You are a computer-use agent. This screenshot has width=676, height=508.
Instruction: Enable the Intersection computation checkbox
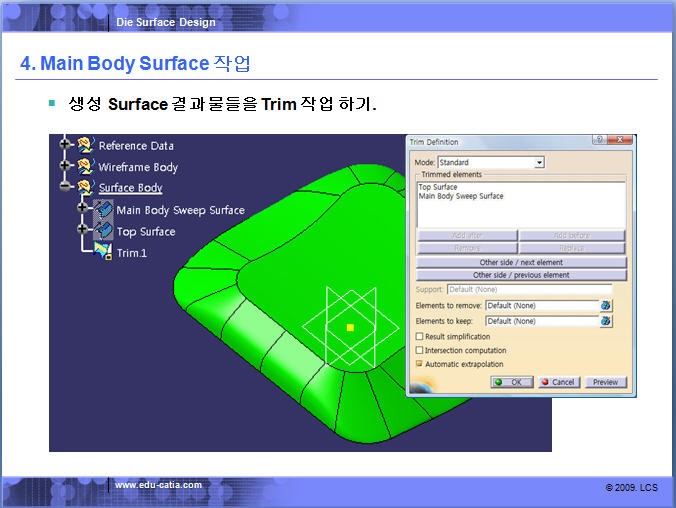click(419, 351)
